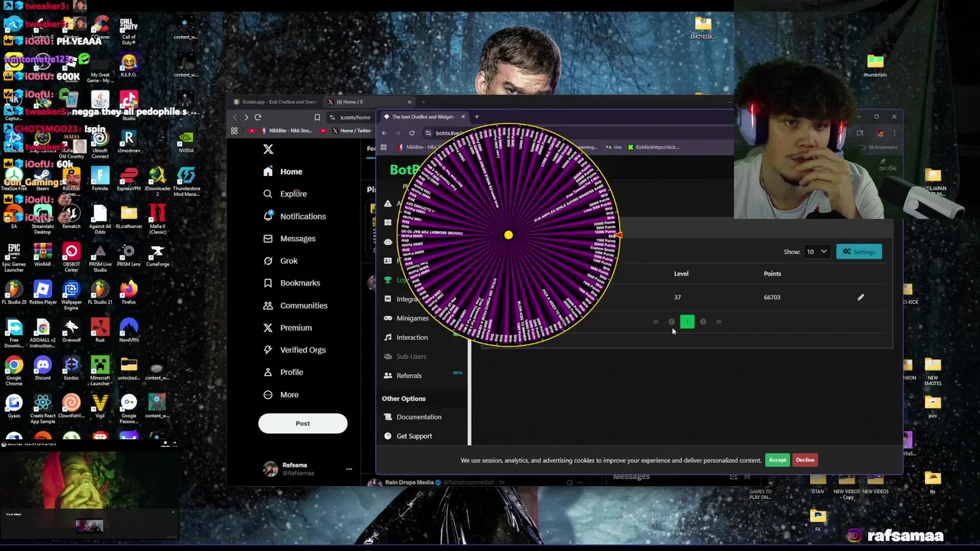Viewport: 980px width, 551px height.
Task: Select the BotRix ChatBot and Widgets tab
Action: 424,117
